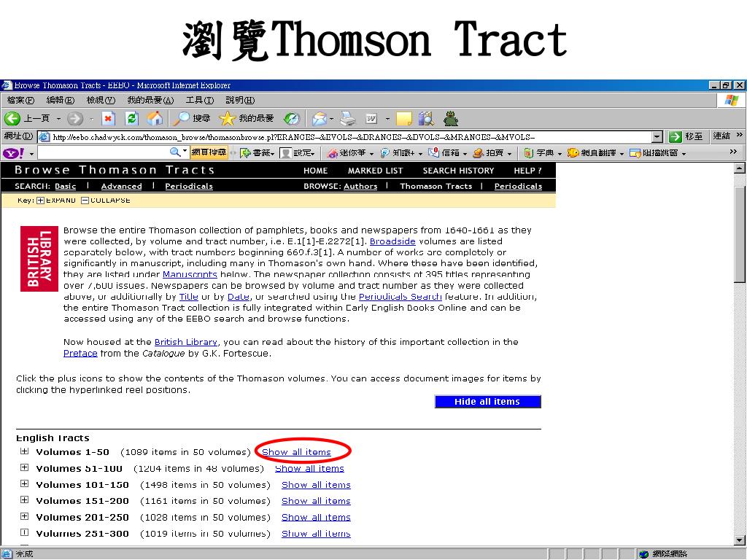Open the British Library link

tap(186, 342)
